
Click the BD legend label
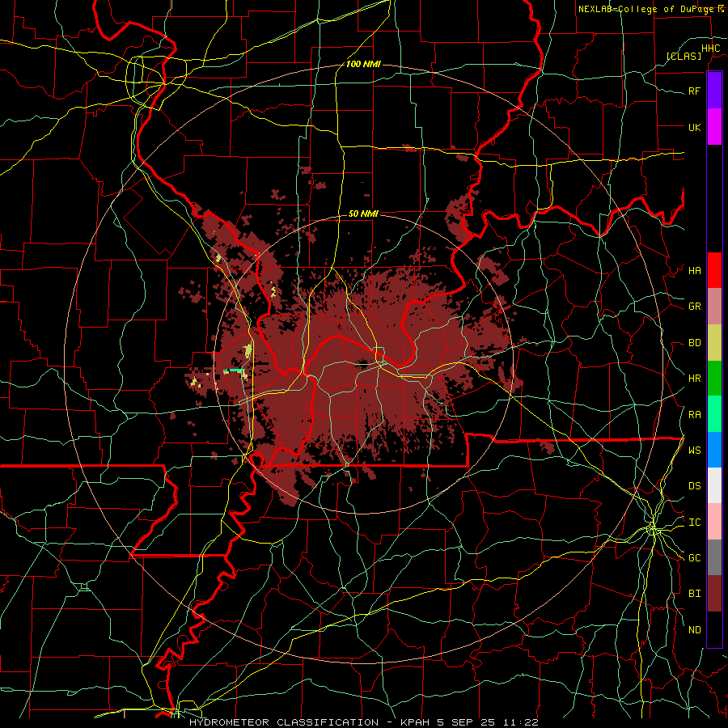tap(694, 343)
